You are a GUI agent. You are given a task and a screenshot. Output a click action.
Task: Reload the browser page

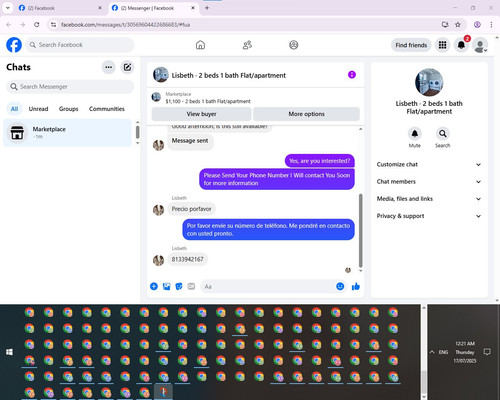(x=37, y=25)
